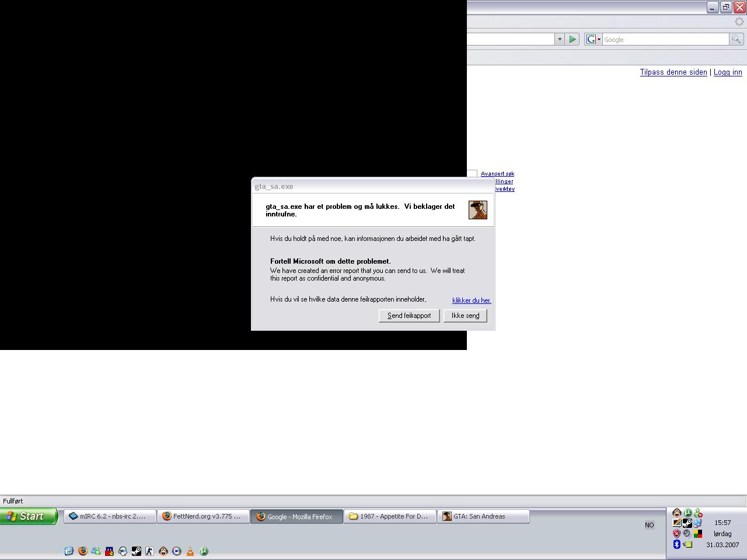Click in Firefox Google search field

665,39
